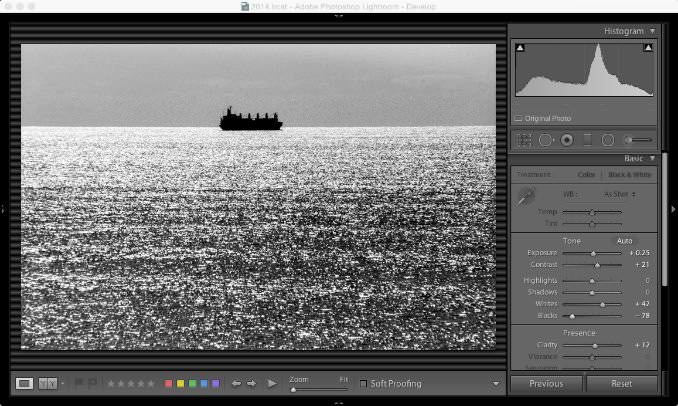Click the Clarity slider handle
678x406 pixels.
click(x=595, y=346)
